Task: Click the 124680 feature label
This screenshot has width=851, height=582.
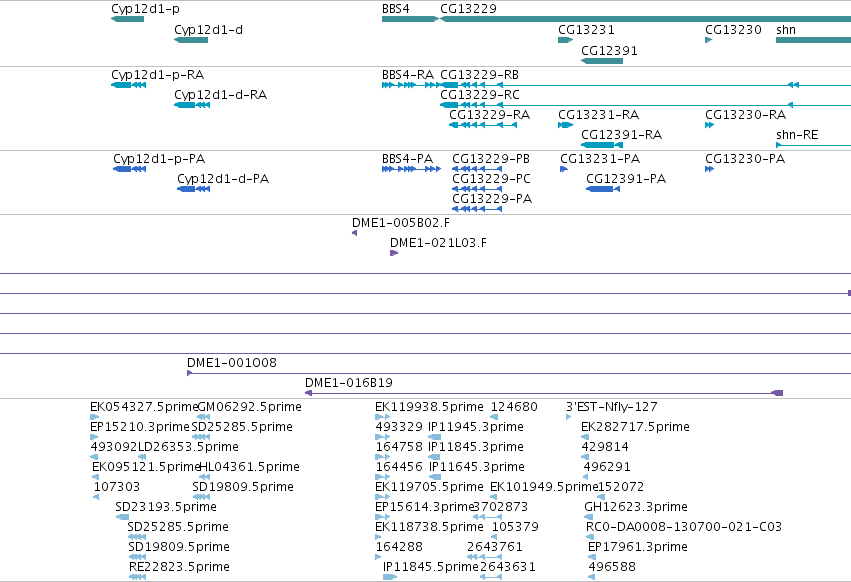Action: coord(515,407)
